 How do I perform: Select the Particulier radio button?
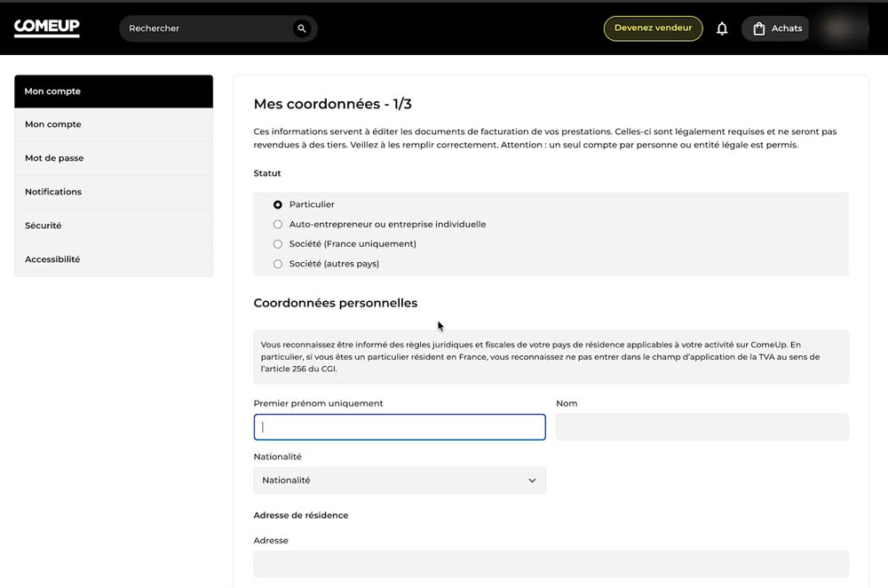(x=277, y=204)
